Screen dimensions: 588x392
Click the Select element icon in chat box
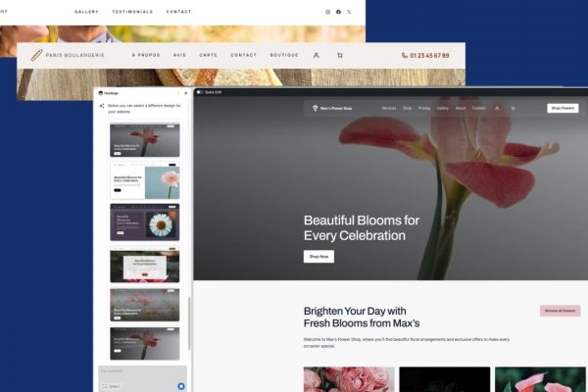105,386
